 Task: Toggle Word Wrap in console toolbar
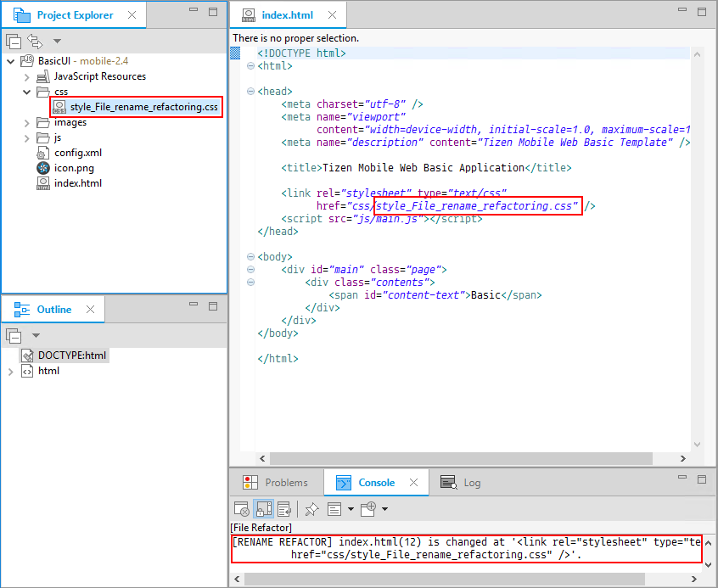click(x=284, y=509)
